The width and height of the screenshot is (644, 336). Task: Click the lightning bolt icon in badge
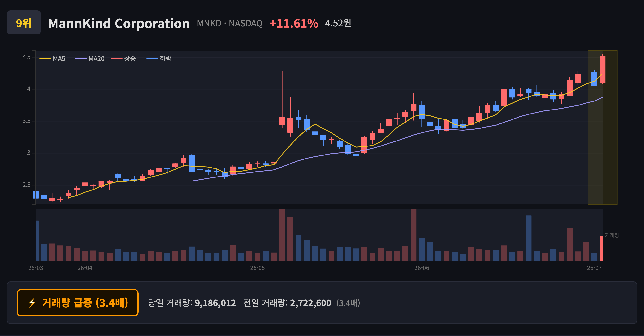[32, 303]
